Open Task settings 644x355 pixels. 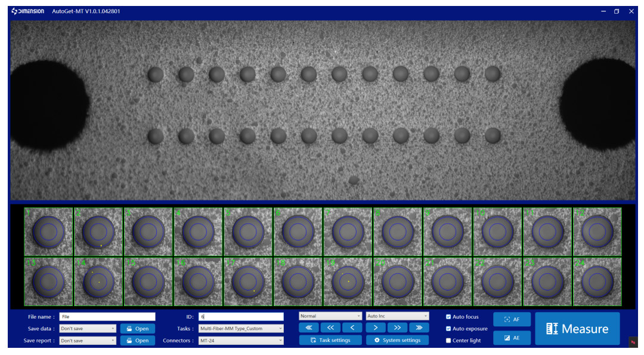(330, 340)
